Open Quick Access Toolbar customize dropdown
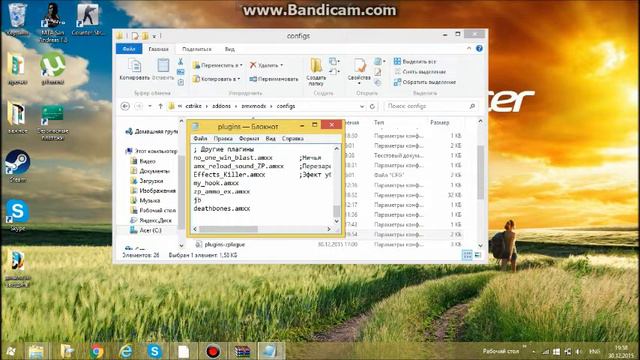The width and height of the screenshot is (640, 360). (155, 36)
